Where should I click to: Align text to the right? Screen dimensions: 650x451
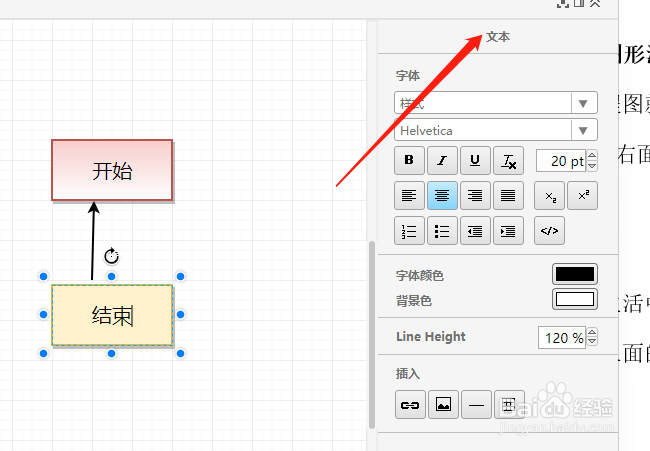tap(475, 195)
